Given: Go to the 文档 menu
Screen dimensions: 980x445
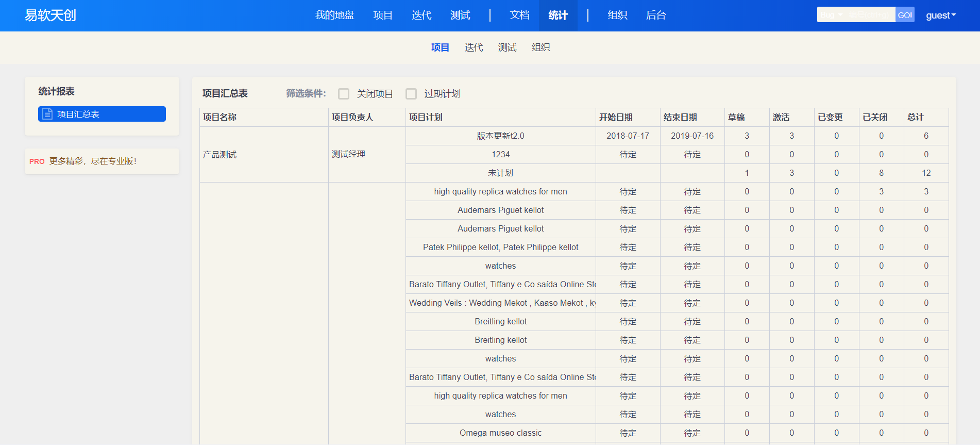Looking at the screenshot, I should point(519,15).
